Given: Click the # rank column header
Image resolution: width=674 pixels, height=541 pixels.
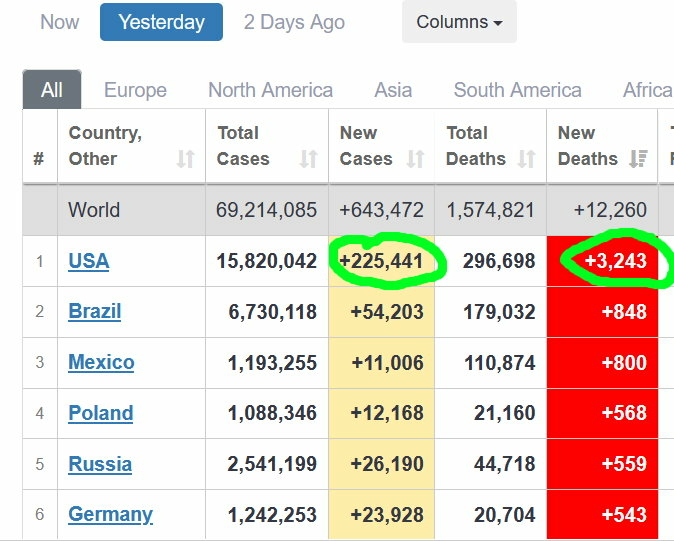Looking at the screenshot, I should (39, 159).
